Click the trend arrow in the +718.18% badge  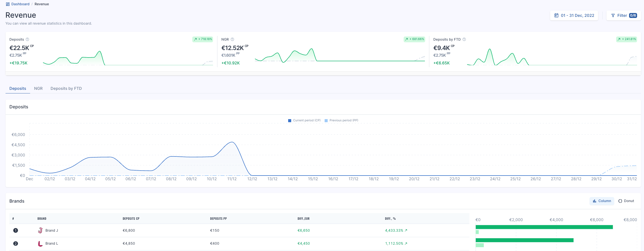pos(195,39)
